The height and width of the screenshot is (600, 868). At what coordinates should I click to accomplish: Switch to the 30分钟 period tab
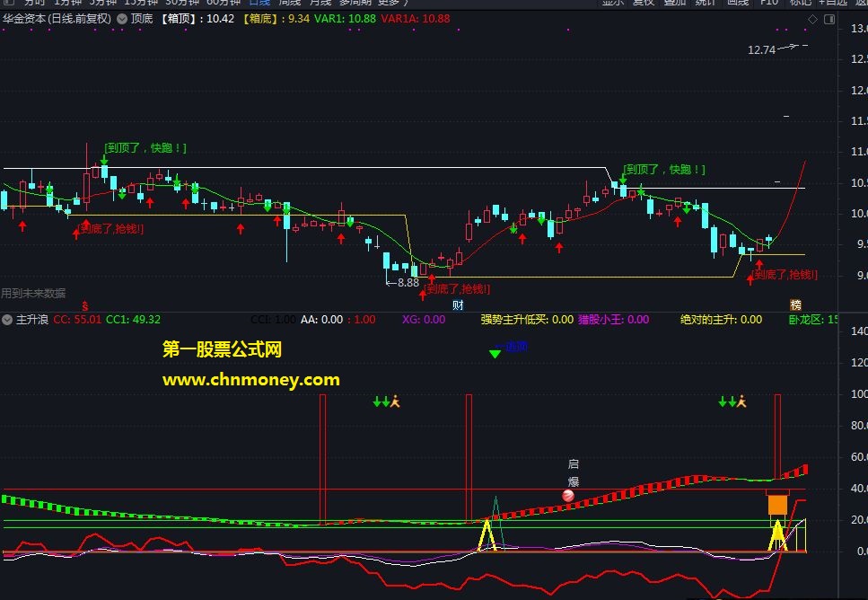(182, 3)
